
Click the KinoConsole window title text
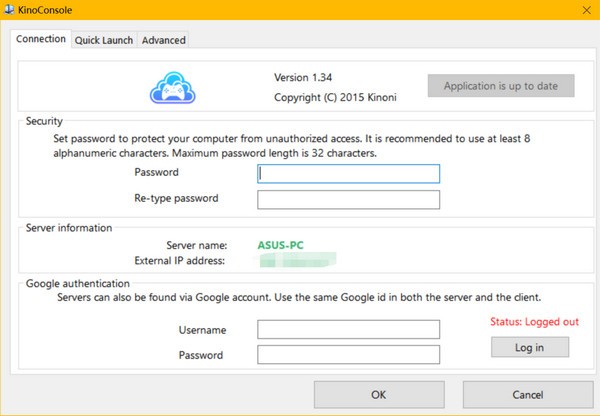50,10
